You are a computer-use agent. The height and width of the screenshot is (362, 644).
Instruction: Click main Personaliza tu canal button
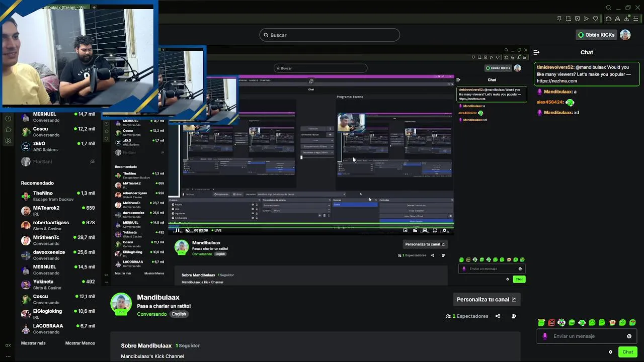(486, 299)
